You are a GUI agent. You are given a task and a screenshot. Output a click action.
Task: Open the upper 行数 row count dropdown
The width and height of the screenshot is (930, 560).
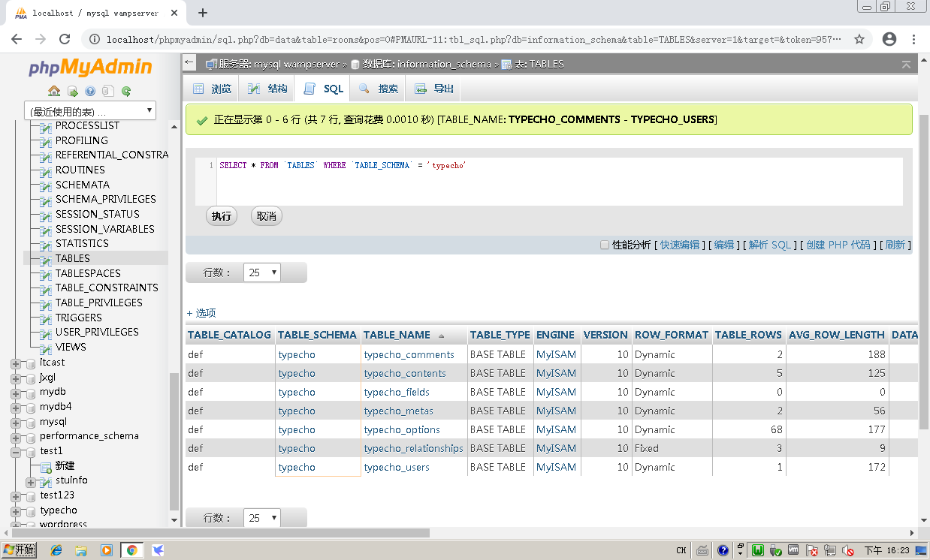[262, 272]
